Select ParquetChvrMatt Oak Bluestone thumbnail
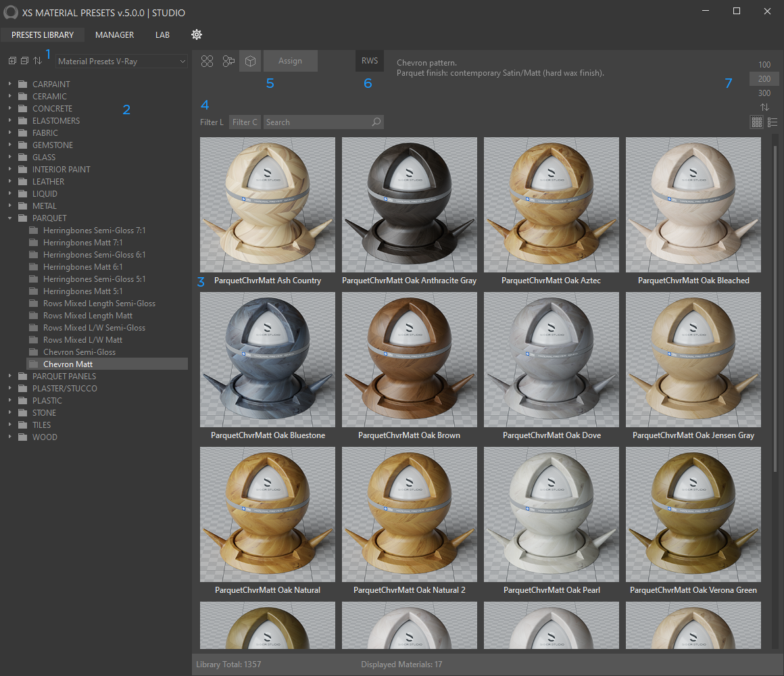The height and width of the screenshot is (676, 784). click(x=268, y=360)
